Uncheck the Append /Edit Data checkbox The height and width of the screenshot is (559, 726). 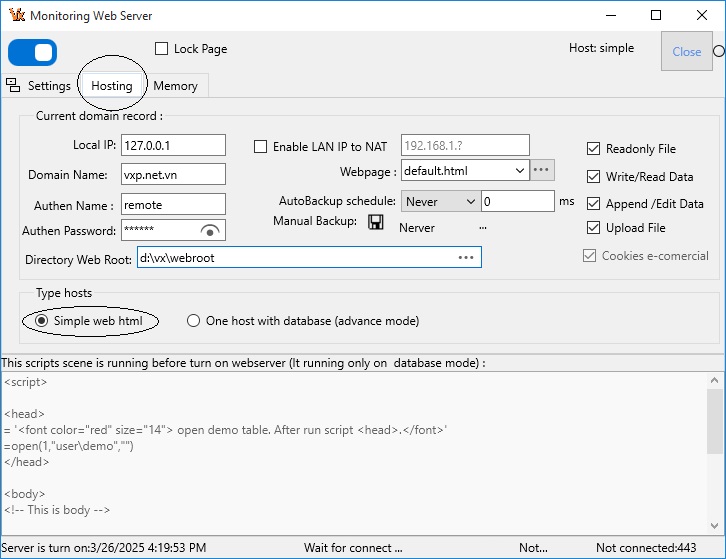click(x=593, y=204)
